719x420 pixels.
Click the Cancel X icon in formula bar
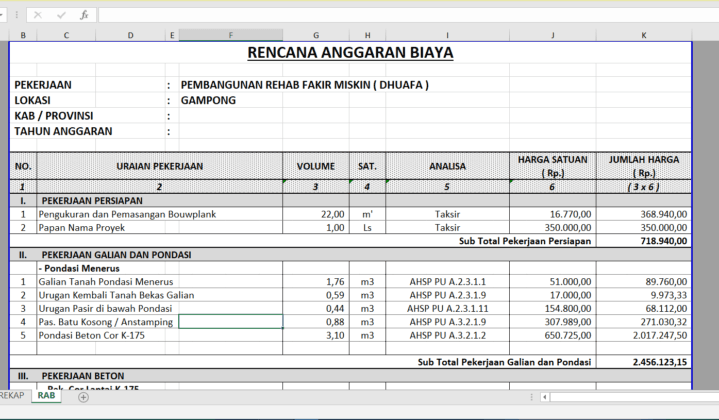pyautogui.click(x=37, y=15)
